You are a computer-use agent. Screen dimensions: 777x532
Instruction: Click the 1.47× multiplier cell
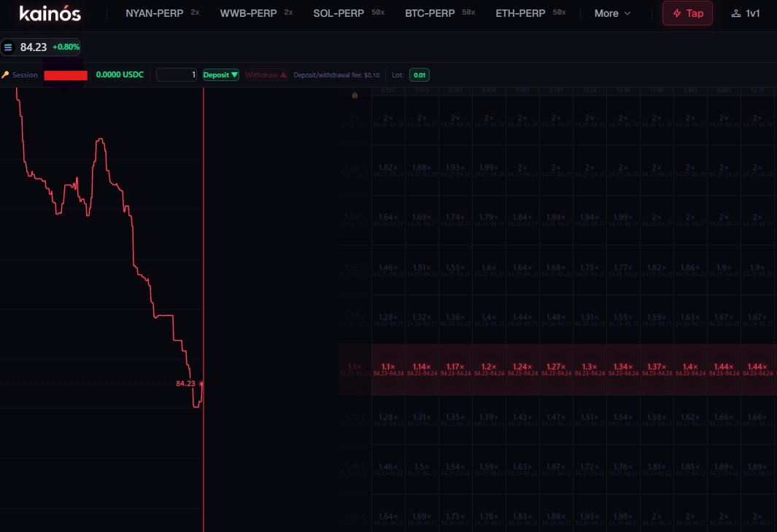pos(556,420)
